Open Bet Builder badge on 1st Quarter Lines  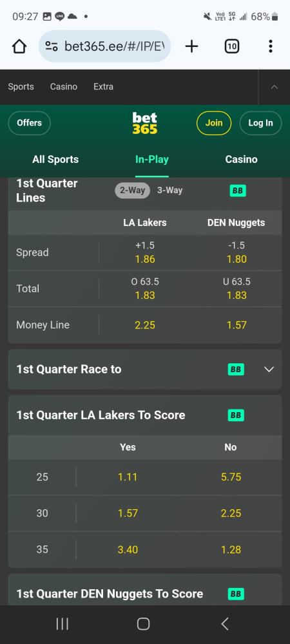(x=237, y=191)
